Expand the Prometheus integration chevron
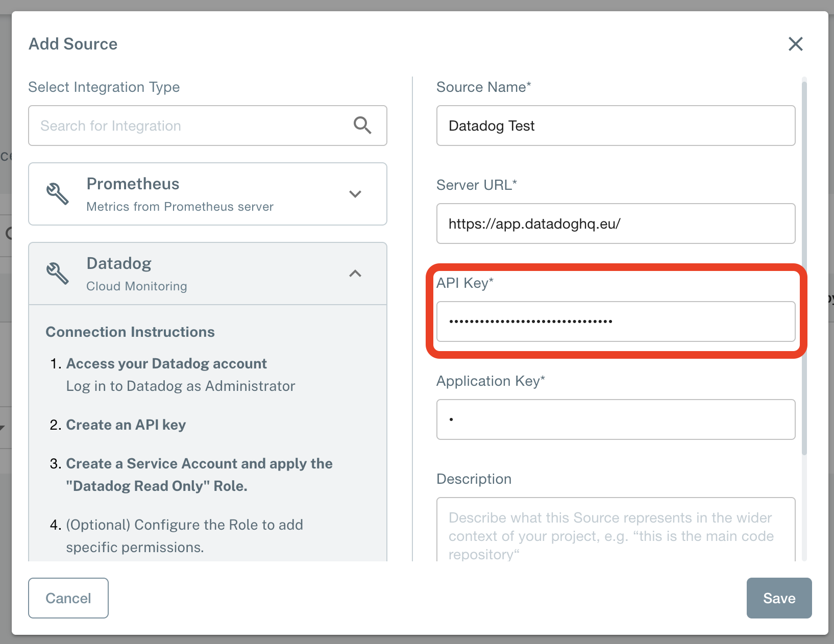The height and width of the screenshot is (644, 834). coord(355,194)
